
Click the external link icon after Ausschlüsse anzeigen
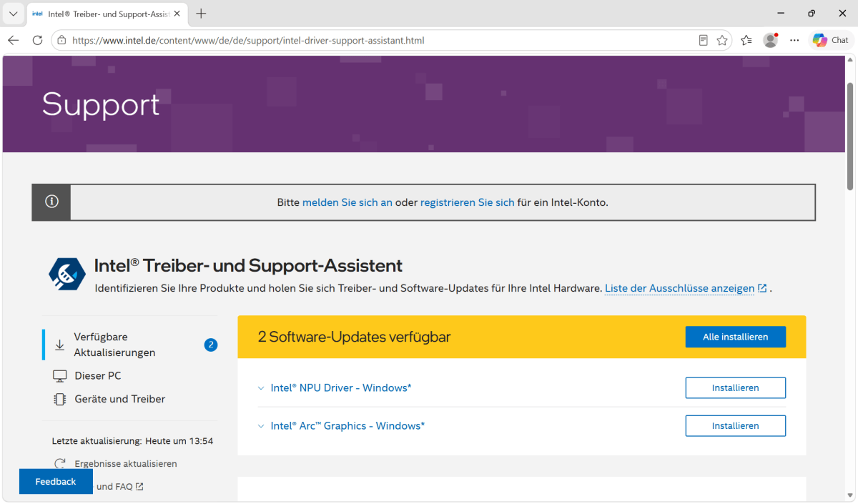(762, 289)
